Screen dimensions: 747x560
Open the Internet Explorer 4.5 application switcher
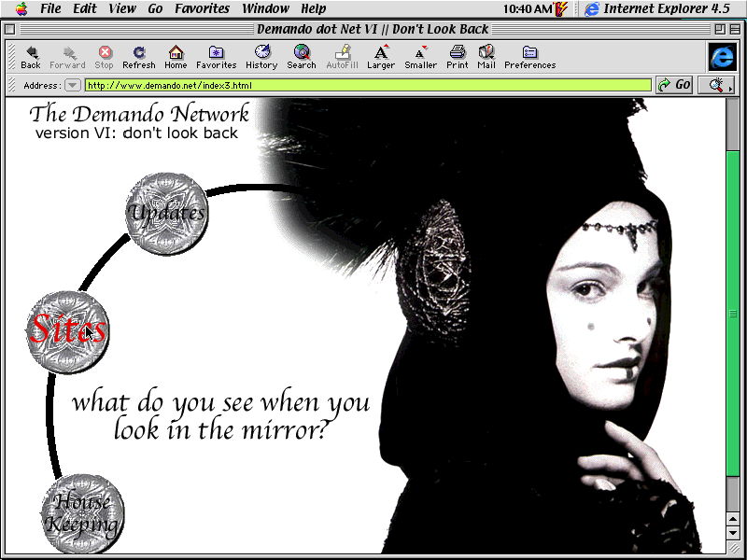pyautogui.click(x=657, y=8)
